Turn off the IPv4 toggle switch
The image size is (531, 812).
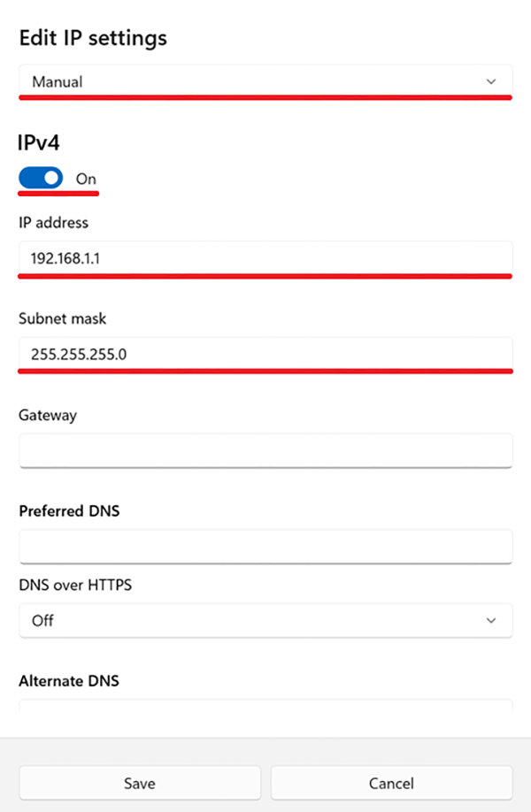41,178
